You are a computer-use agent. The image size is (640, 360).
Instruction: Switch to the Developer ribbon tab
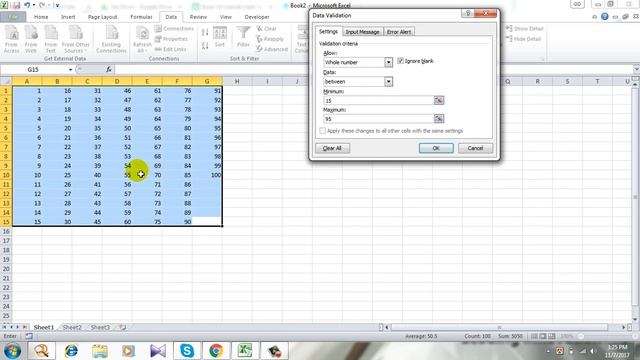coord(257,17)
